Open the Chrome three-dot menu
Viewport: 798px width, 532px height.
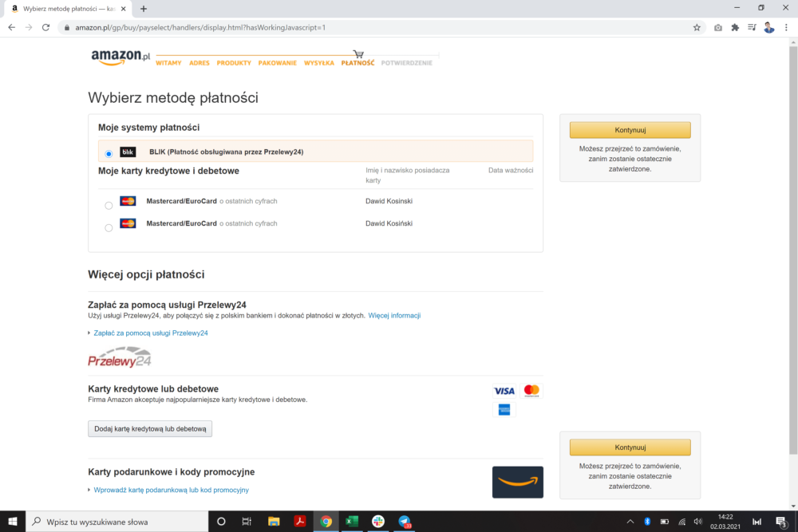pos(786,27)
